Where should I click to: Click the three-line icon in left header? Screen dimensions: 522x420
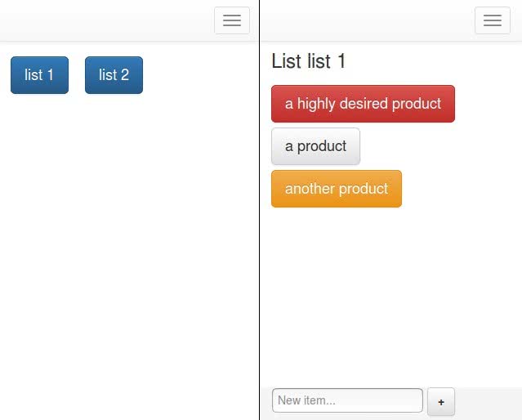232,20
